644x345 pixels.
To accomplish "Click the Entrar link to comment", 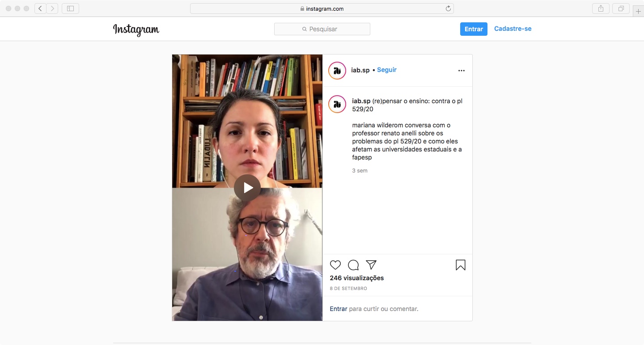I will pyautogui.click(x=339, y=309).
